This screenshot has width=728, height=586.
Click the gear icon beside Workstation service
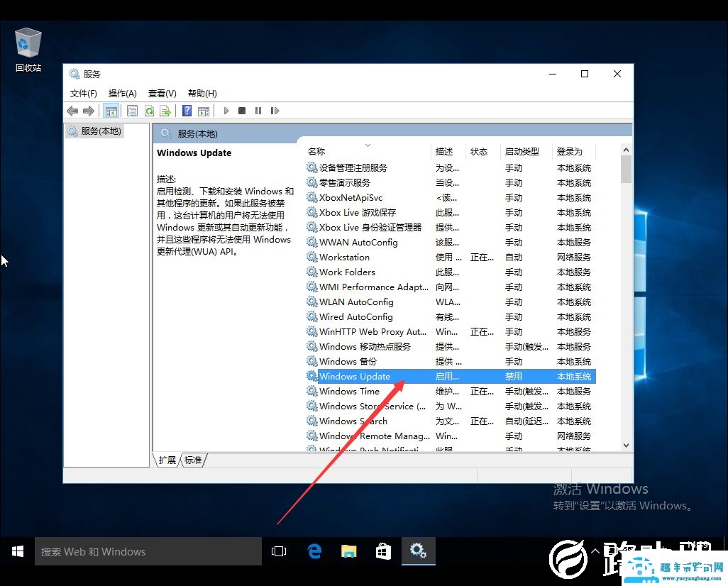pyautogui.click(x=312, y=258)
